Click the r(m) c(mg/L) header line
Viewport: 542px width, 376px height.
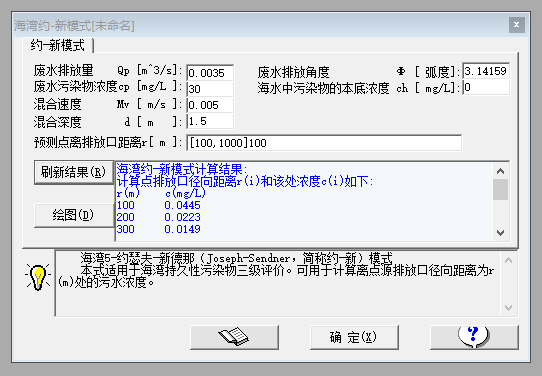click(x=161, y=193)
